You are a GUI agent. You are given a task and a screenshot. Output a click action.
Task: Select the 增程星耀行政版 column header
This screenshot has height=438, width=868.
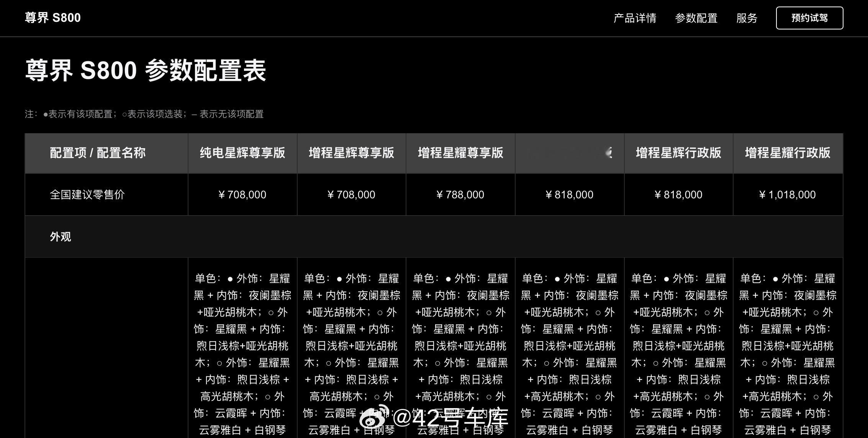788,153
